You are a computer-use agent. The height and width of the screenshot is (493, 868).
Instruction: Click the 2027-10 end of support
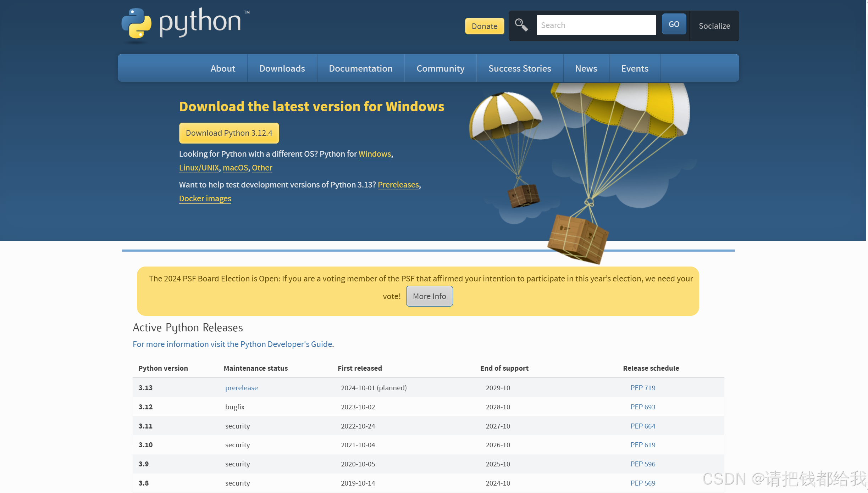tap(498, 426)
